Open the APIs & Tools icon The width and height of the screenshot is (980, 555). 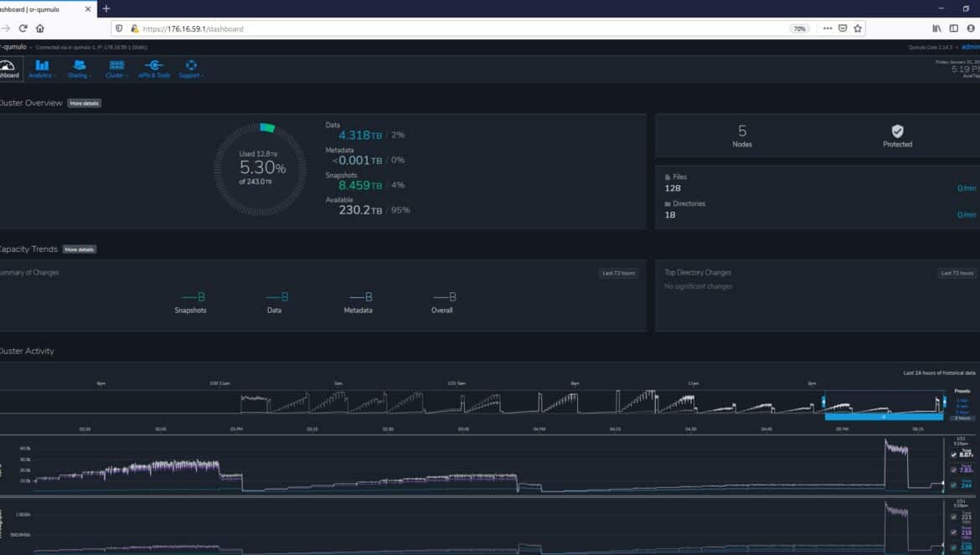[x=154, y=65]
